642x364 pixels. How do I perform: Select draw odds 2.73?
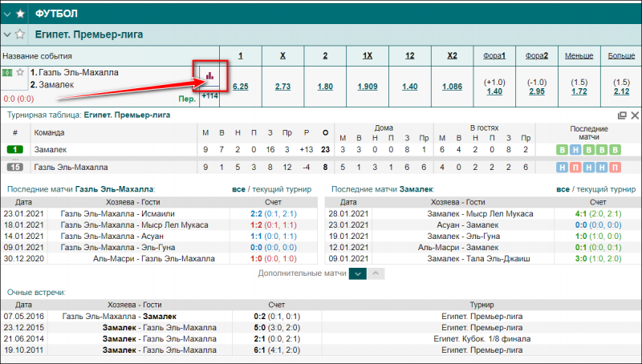click(282, 87)
